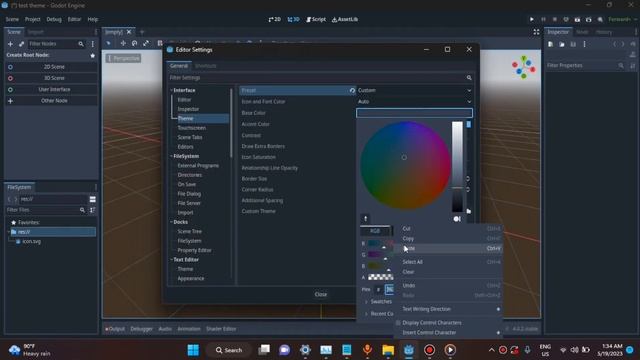Click the favorite star beside Create Root Node
640x360 pixels.
93,55
